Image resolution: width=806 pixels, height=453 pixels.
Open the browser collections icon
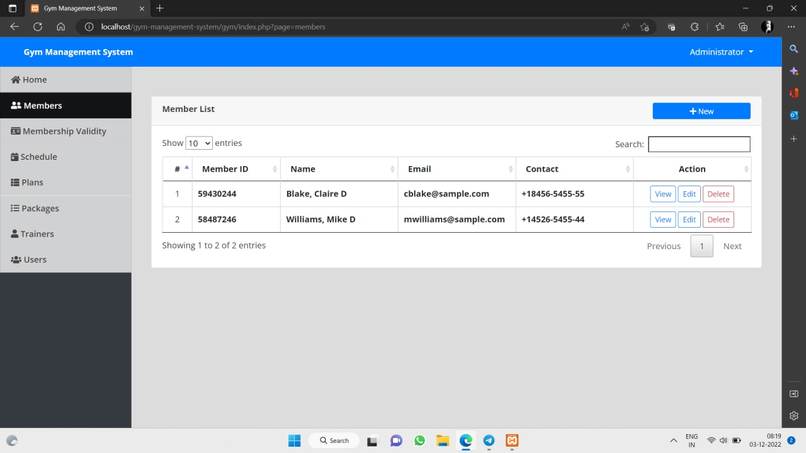point(743,27)
